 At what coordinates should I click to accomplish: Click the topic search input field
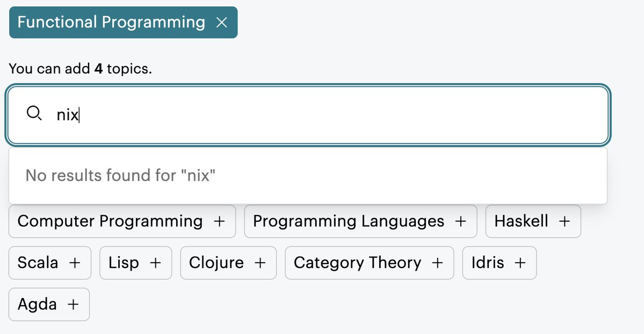308,114
